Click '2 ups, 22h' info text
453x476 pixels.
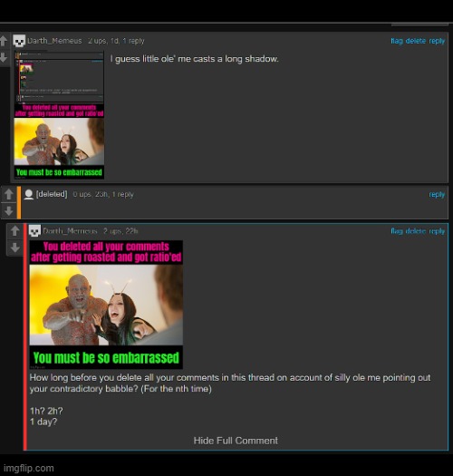coord(120,231)
